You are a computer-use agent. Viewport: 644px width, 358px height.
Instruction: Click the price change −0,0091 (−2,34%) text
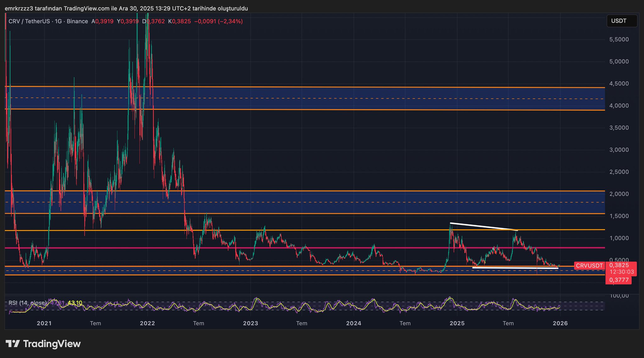(219, 21)
